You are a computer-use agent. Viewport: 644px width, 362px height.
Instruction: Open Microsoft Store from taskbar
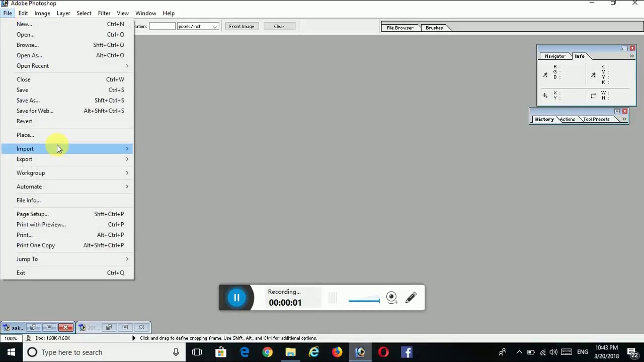coord(221,352)
